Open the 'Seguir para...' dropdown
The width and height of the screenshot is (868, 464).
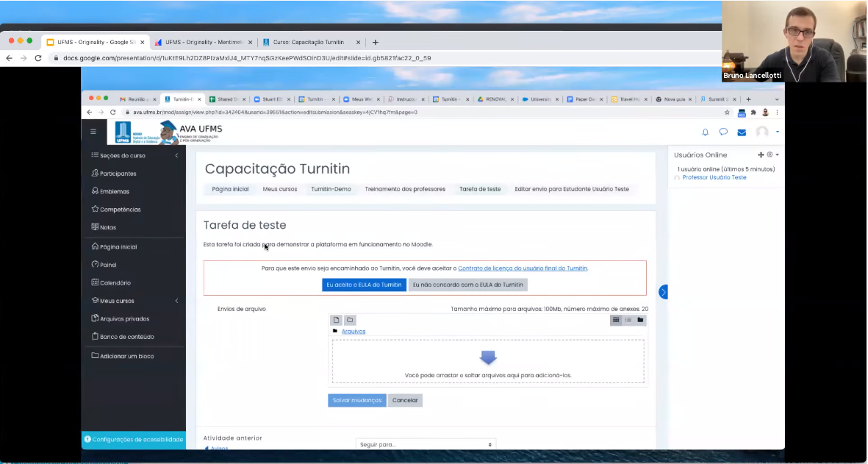click(426, 445)
